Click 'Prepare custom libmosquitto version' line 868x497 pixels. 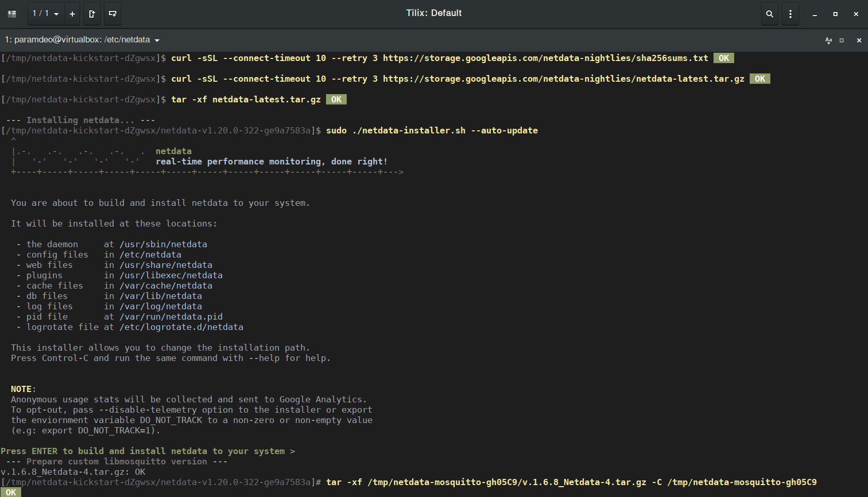coord(117,461)
